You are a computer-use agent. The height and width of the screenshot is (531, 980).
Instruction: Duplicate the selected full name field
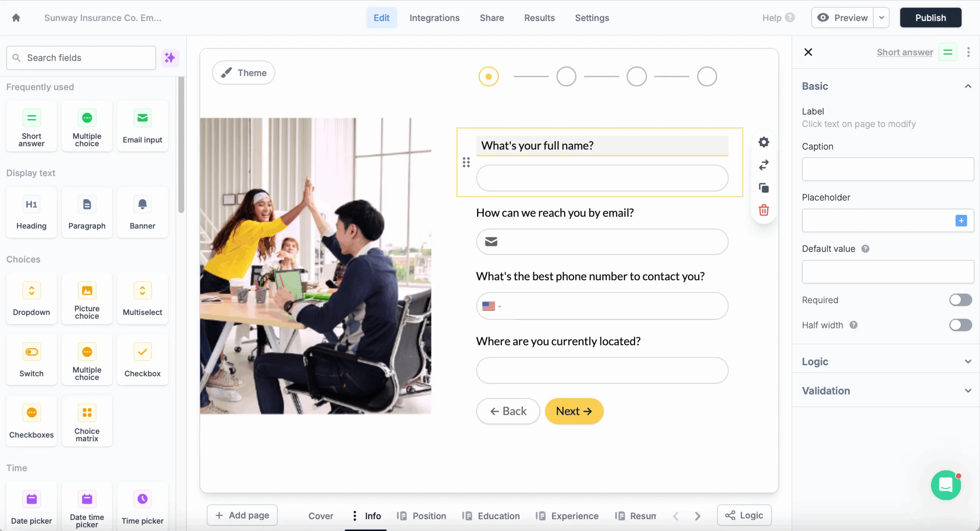click(x=764, y=188)
